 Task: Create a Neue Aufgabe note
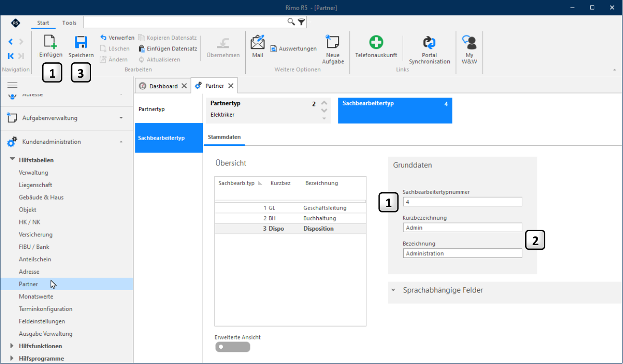(332, 42)
